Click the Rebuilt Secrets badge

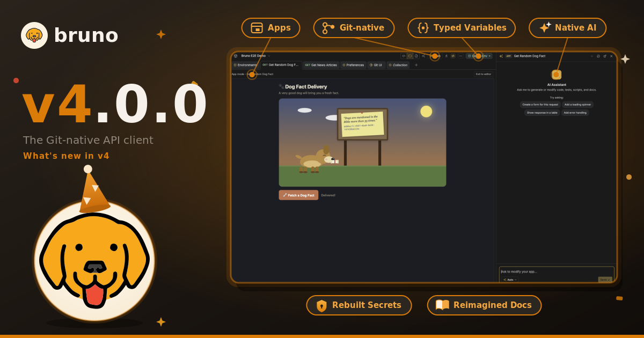pyautogui.click(x=358, y=305)
